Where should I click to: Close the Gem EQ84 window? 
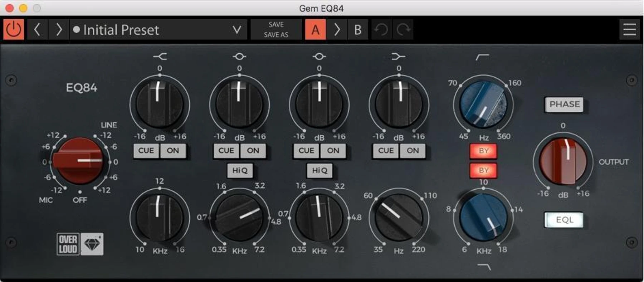(x=10, y=8)
